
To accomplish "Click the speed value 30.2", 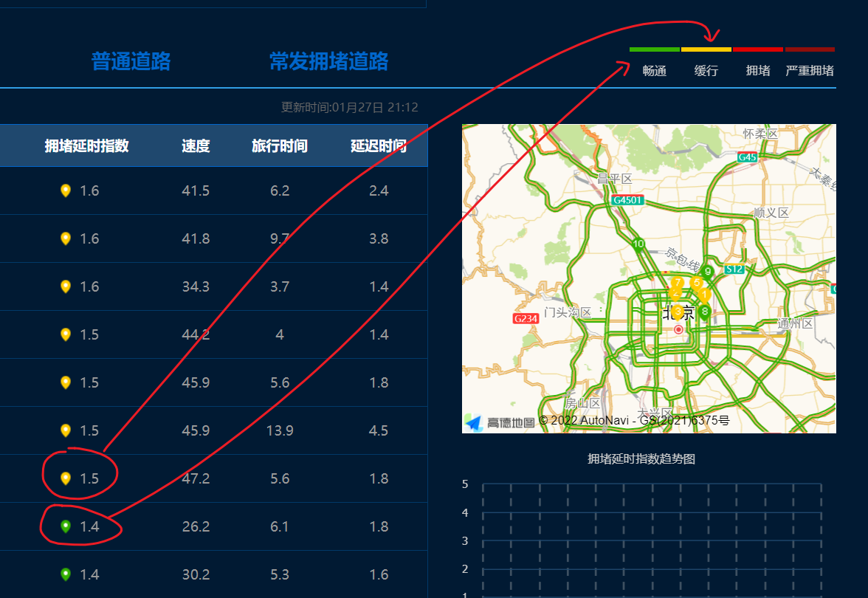I will pyautogui.click(x=196, y=574).
